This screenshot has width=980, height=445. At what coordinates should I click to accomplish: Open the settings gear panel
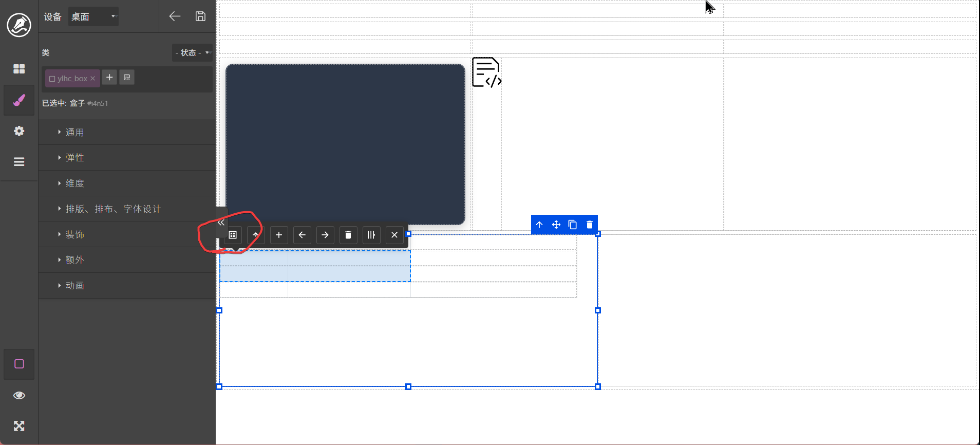click(x=19, y=131)
